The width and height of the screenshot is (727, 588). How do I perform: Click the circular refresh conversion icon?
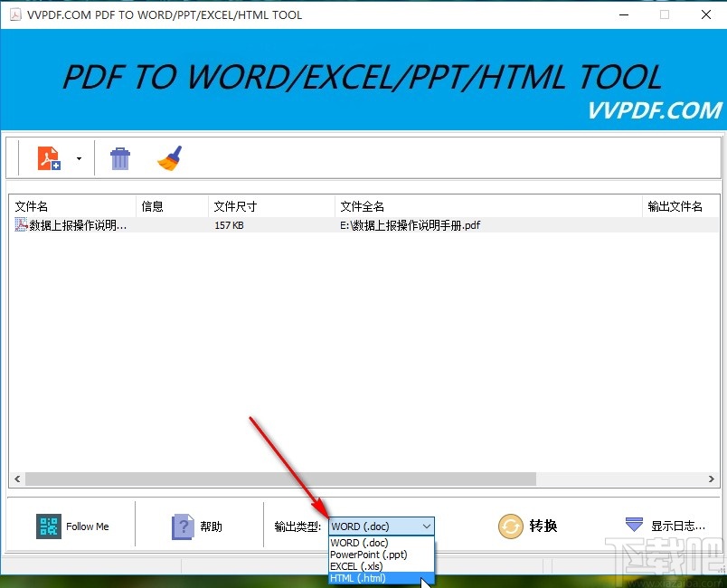coord(510,526)
